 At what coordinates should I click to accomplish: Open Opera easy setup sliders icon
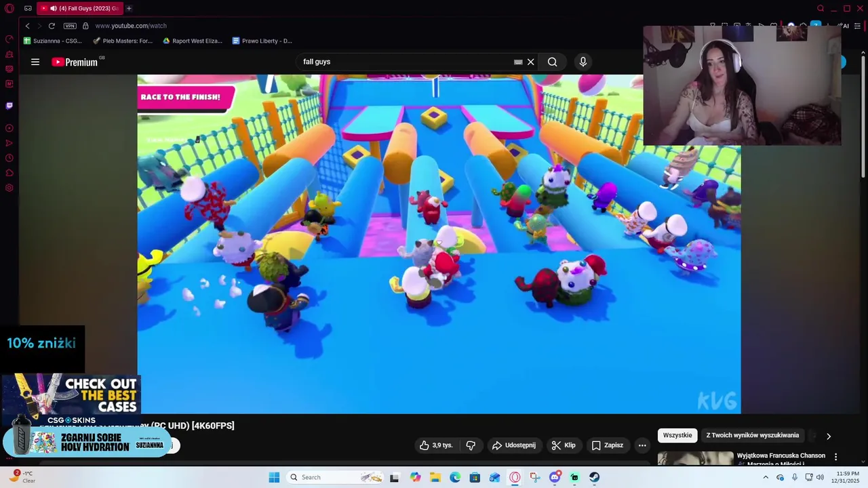[x=858, y=26]
